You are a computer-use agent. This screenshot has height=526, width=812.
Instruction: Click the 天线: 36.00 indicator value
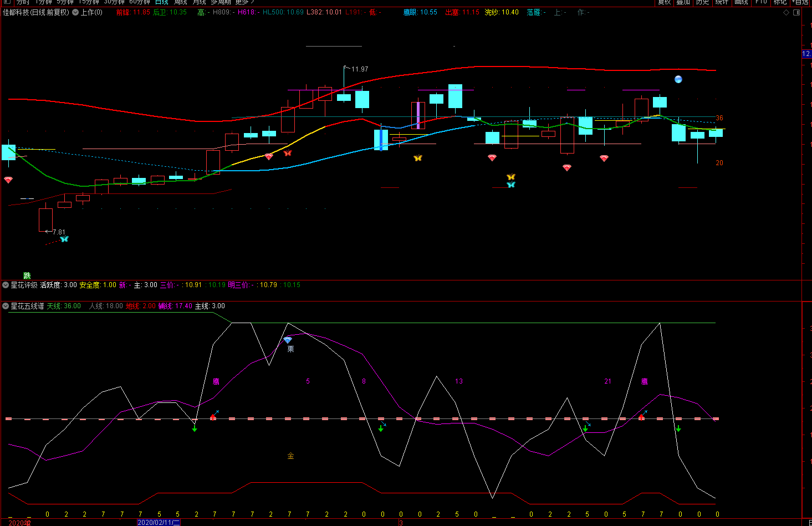[64, 306]
